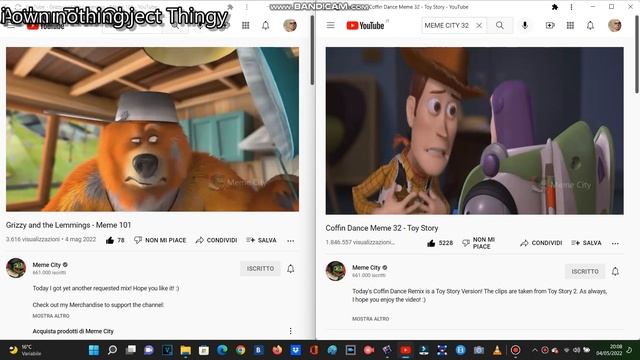Screen dimensions: 640x360
Task: Open the Create video menu in right window
Action: click(550, 25)
